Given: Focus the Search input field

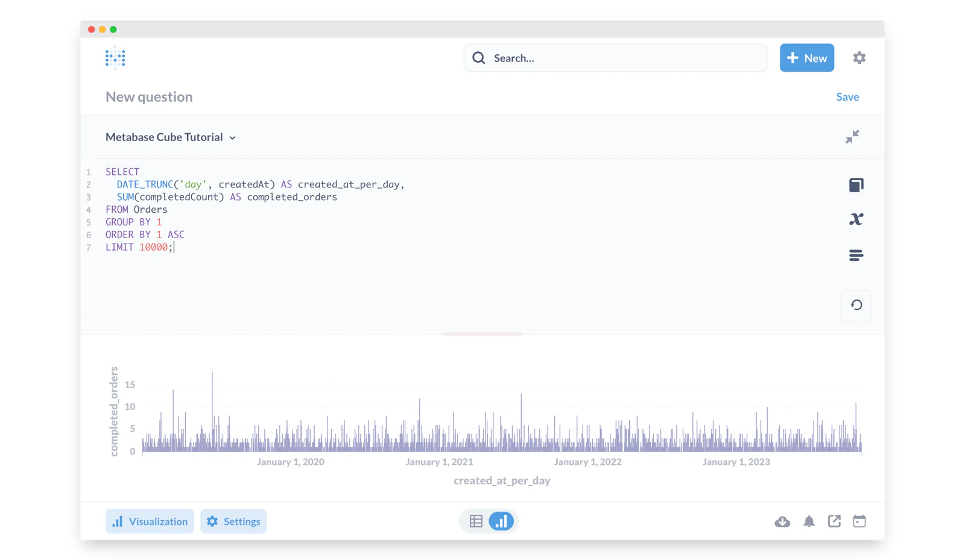Looking at the screenshot, I should tap(615, 58).
